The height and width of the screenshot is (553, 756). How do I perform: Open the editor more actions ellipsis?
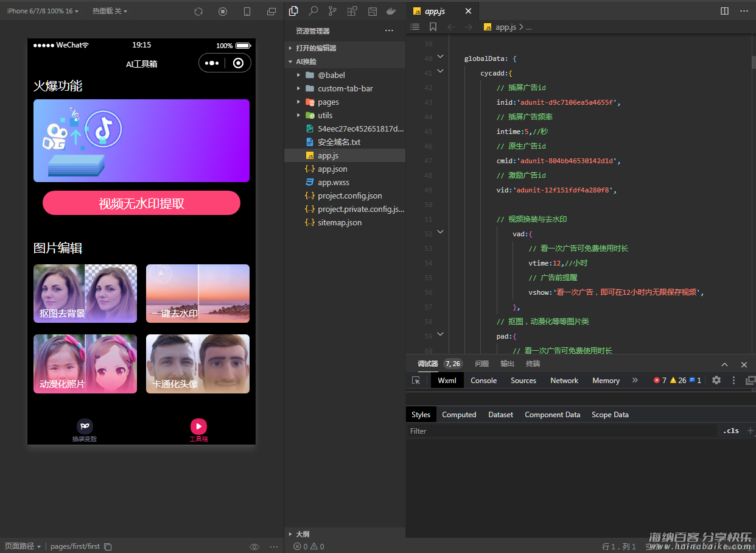pyautogui.click(x=744, y=11)
